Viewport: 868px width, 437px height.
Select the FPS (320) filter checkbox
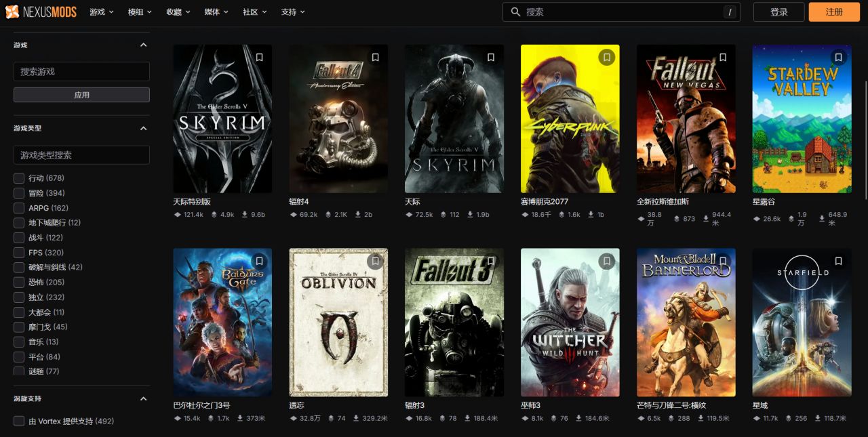(19, 253)
